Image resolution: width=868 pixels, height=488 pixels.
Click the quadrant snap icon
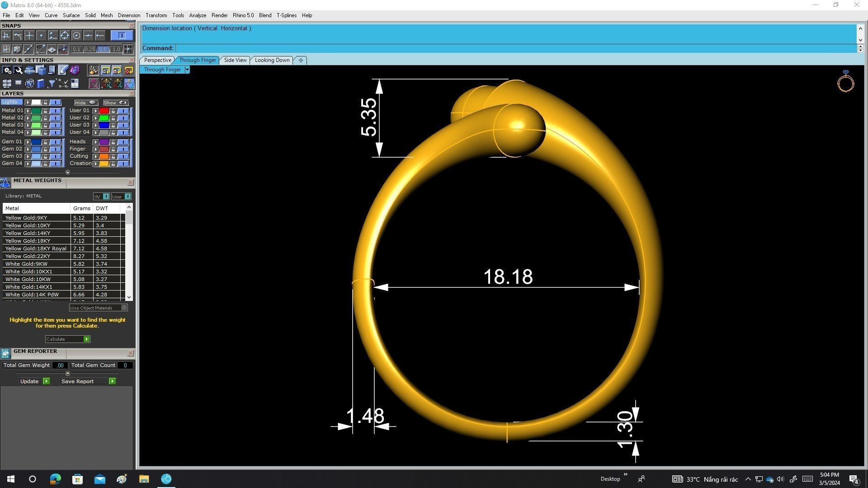pos(65,36)
